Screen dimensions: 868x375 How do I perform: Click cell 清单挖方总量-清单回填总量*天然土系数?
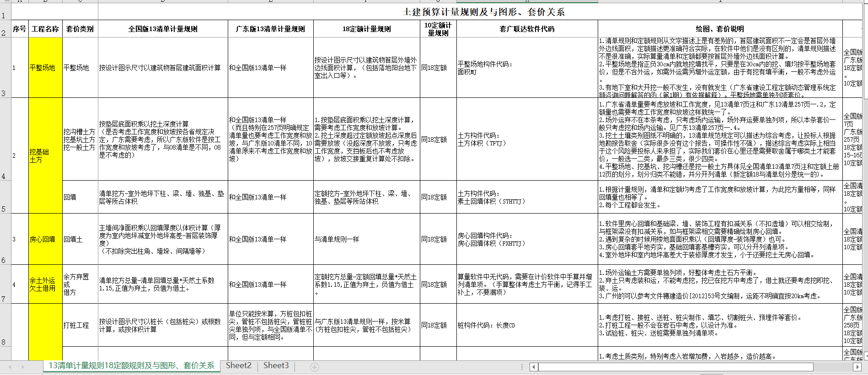(x=163, y=284)
